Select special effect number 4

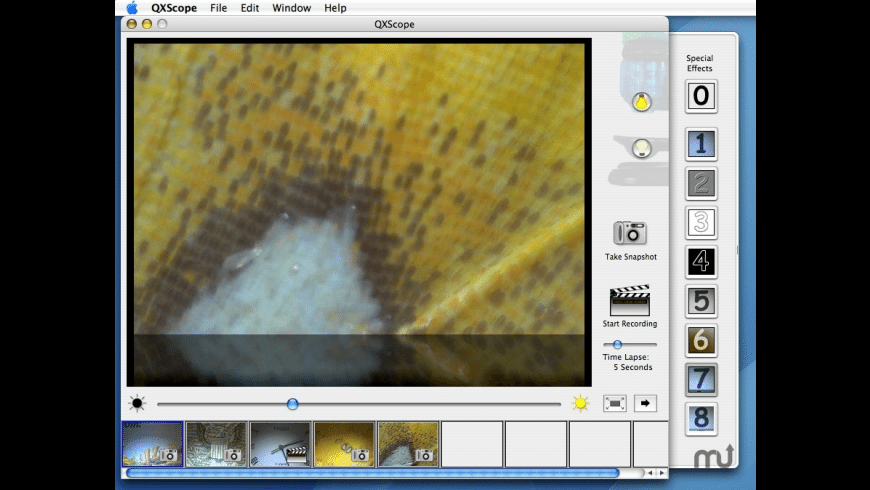[701, 262]
